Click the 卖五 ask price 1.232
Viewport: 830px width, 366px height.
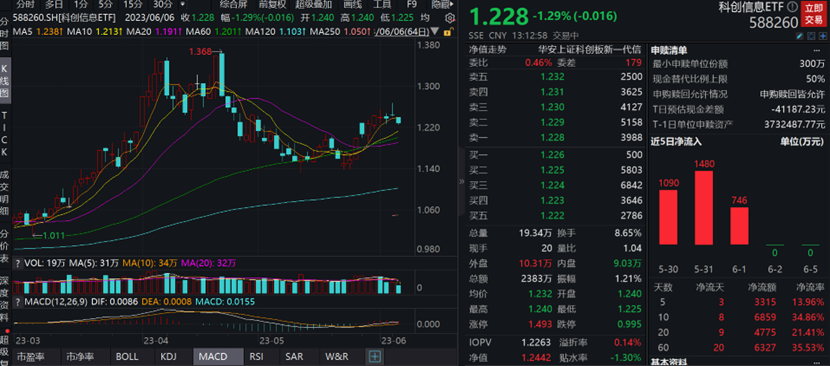[x=552, y=77]
